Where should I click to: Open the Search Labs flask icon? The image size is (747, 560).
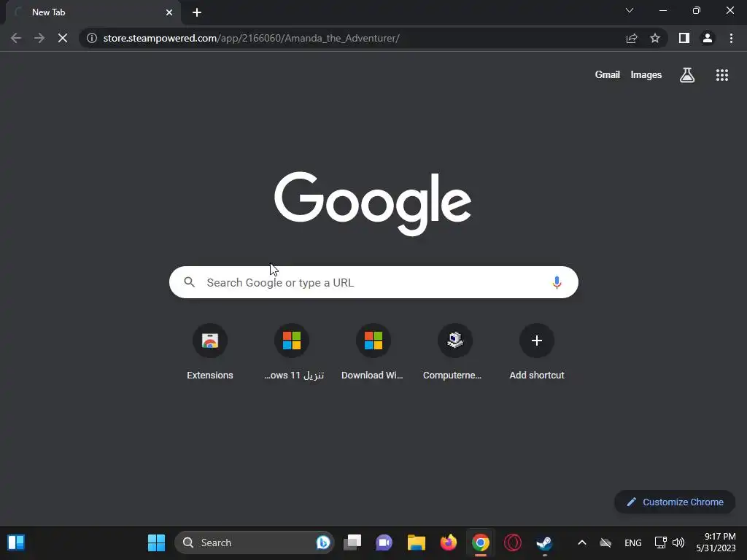click(x=687, y=75)
